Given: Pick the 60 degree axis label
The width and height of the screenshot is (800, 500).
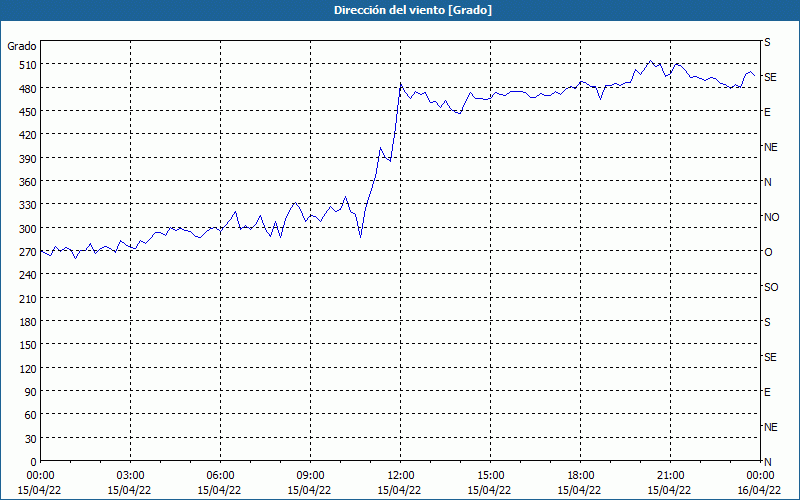Looking at the screenshot, I should (x=31, y=415).
